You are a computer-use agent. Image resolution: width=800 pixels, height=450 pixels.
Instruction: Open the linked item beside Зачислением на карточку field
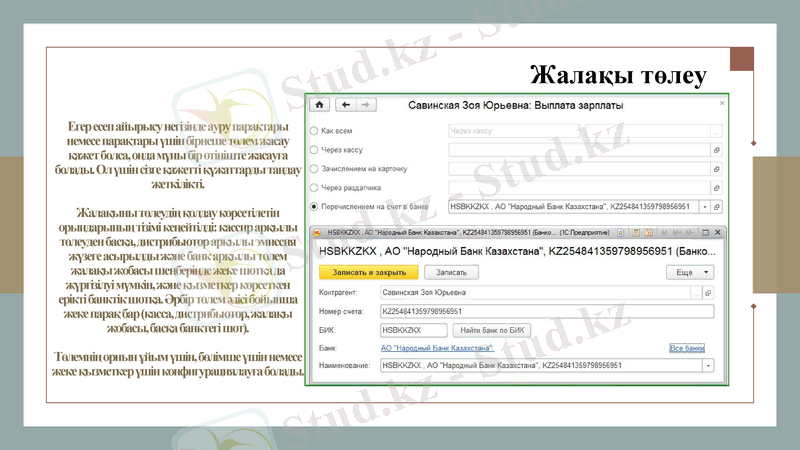[x=717, y=169]
